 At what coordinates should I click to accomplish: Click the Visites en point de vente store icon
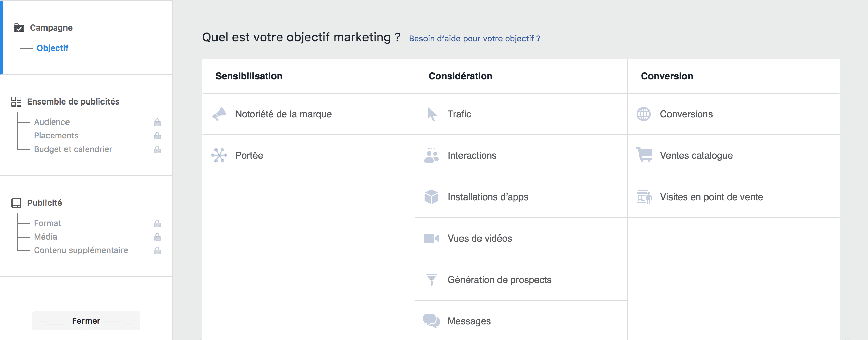point(644,197)
